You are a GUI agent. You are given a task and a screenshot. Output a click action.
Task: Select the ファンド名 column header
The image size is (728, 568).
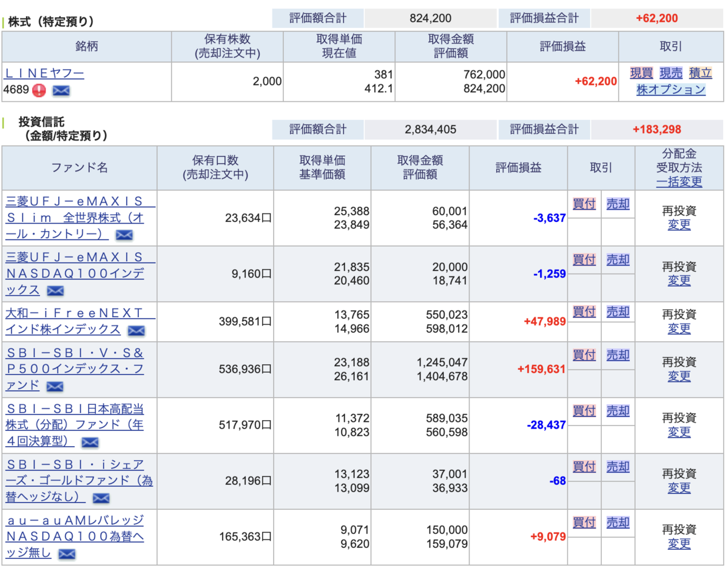[79, 168]
